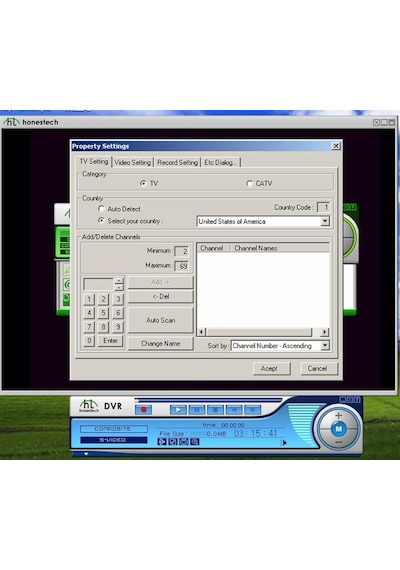Select the TV category radio button
The height and width of the screenshot is (570, 400).
(143, 183)
